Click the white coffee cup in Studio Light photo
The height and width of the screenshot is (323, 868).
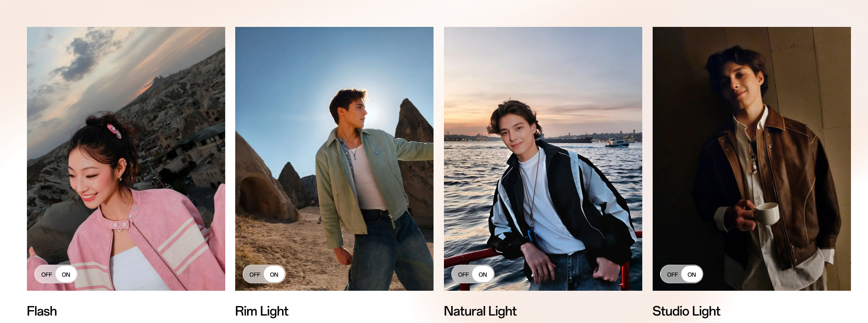click(767, 213)
